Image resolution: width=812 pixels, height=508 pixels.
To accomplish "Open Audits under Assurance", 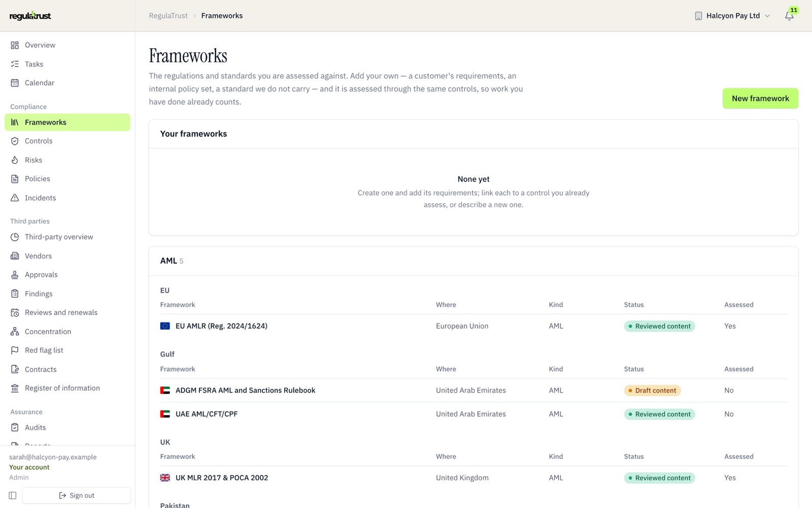I will pyautogui.click(x=67, y=428).
